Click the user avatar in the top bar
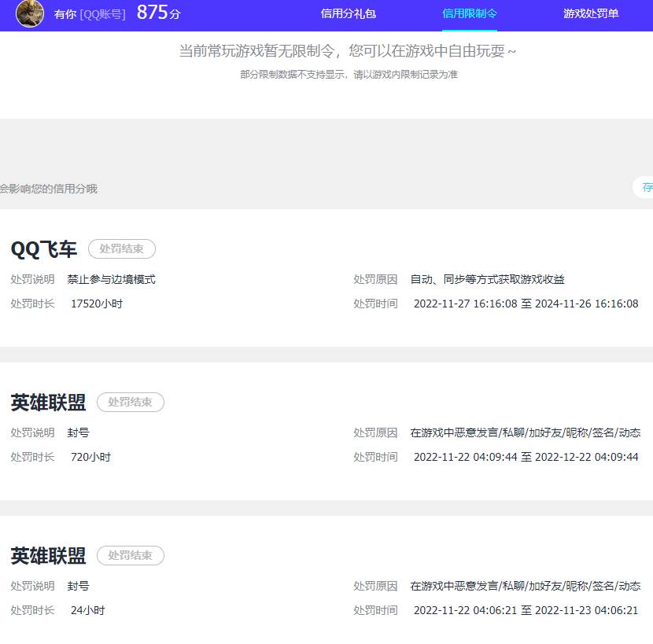This screenshot has height=644, width=653. (x=29, y=15)
